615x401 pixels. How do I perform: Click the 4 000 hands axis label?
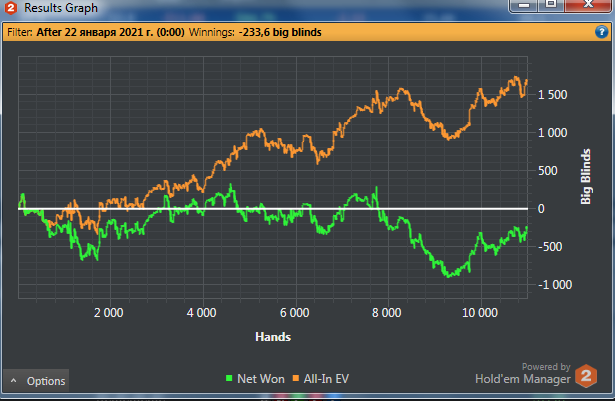point(201,313)
